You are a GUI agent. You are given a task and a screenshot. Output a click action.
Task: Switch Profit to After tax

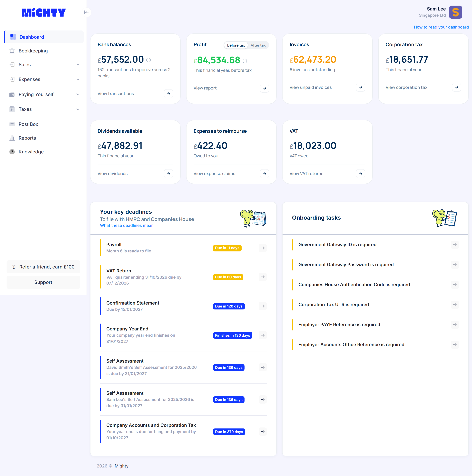tap(258, 45)
